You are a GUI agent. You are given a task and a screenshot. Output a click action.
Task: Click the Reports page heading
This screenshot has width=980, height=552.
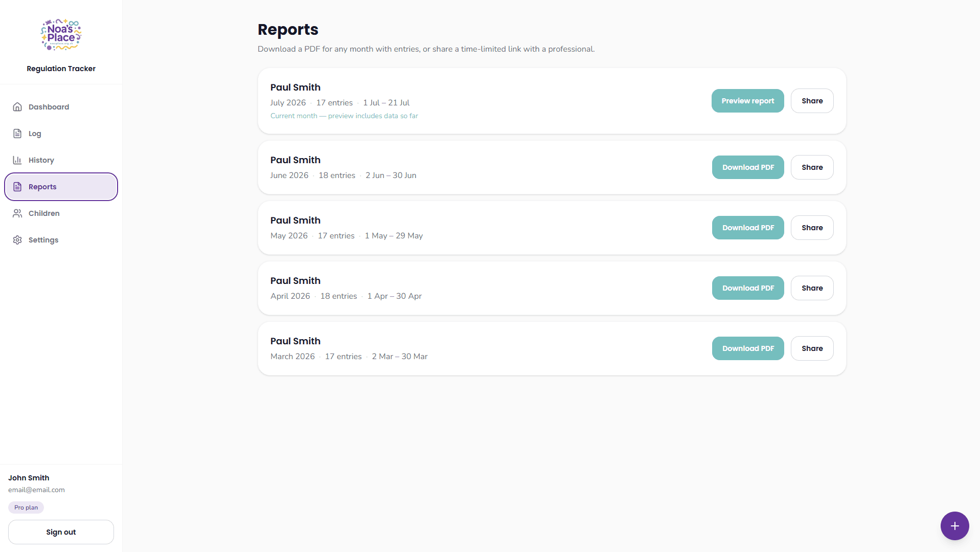(288, 30)
